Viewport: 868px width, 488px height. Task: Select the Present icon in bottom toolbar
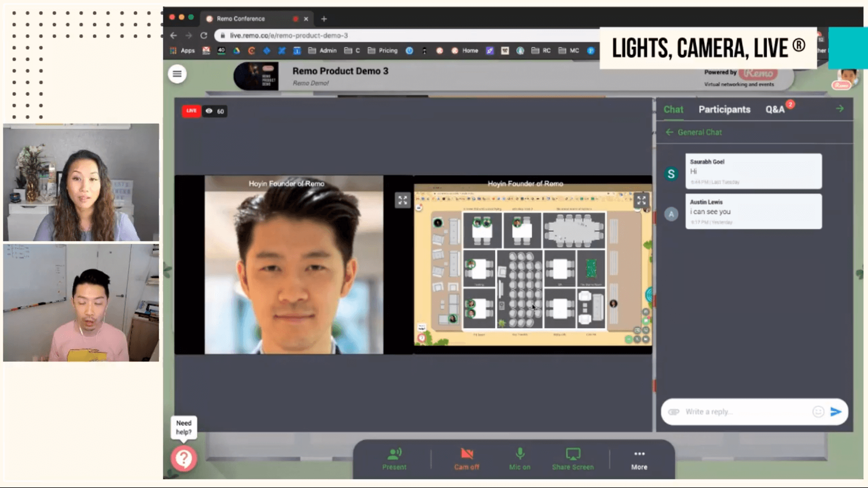pyautogui.click(x=394, y=459)
